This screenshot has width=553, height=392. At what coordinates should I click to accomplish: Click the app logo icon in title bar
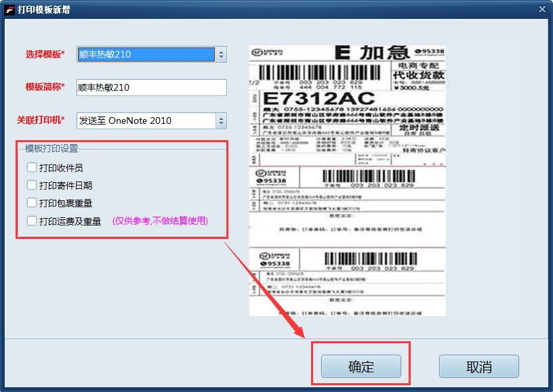9,9
